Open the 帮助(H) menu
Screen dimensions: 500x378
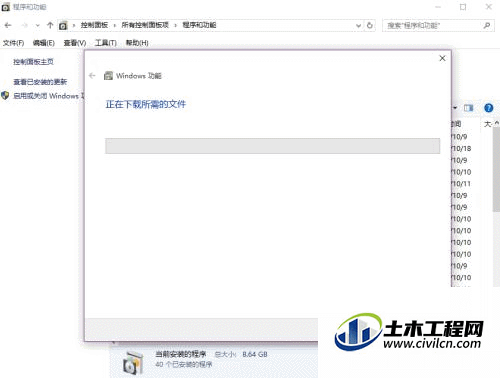(137, 43)
